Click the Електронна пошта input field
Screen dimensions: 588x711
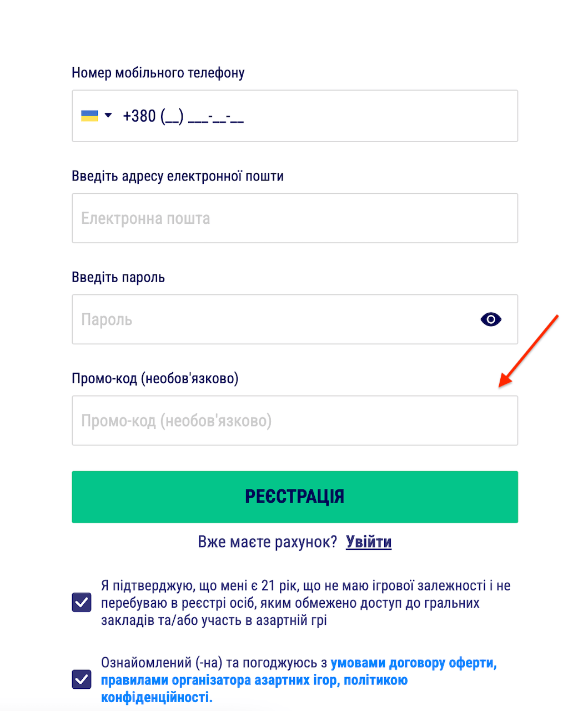pyautogui.click(x=294, y=218)
